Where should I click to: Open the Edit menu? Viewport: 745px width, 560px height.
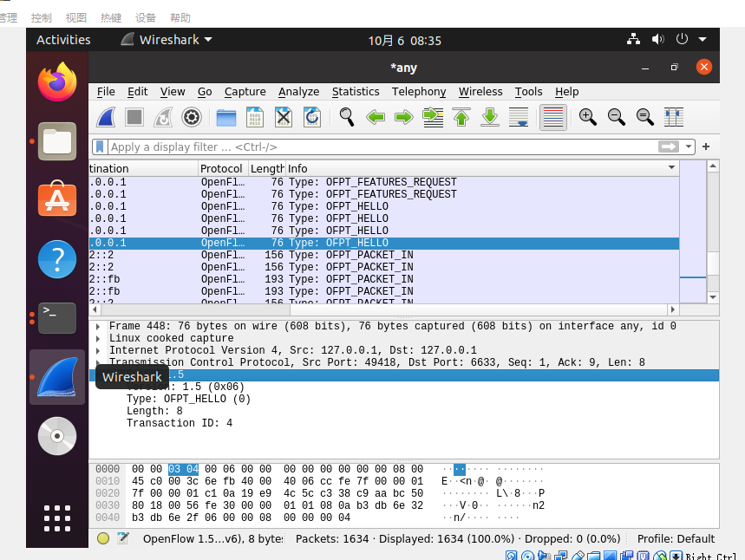pos(137,92)
